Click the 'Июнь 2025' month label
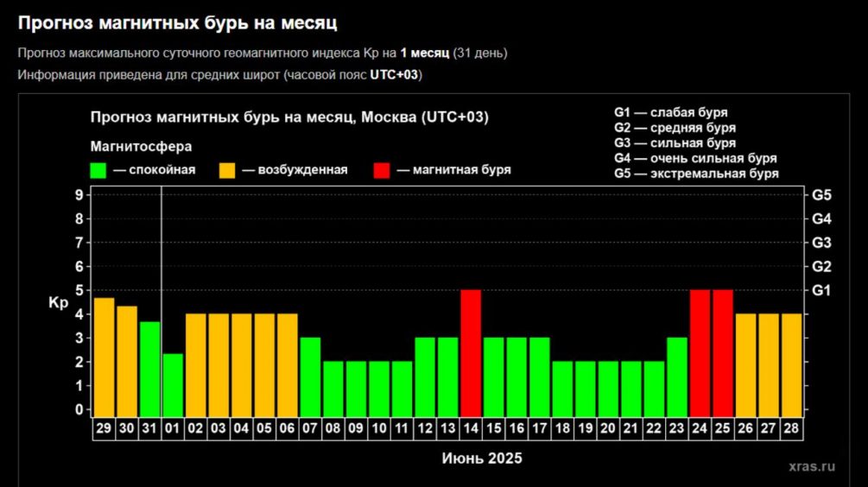The image size is (868, 487). pyautogui.click(x=482, y=458)
